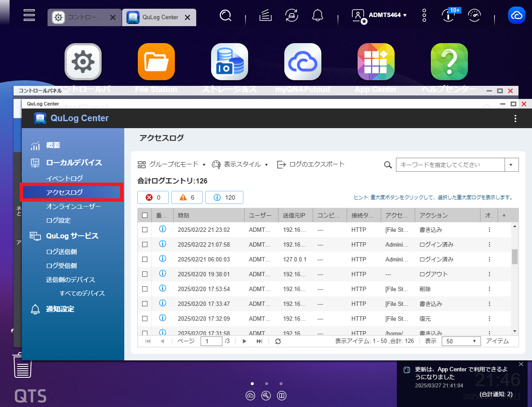
Task: Open the search magnifier in top bar
Action: [225, 16]
